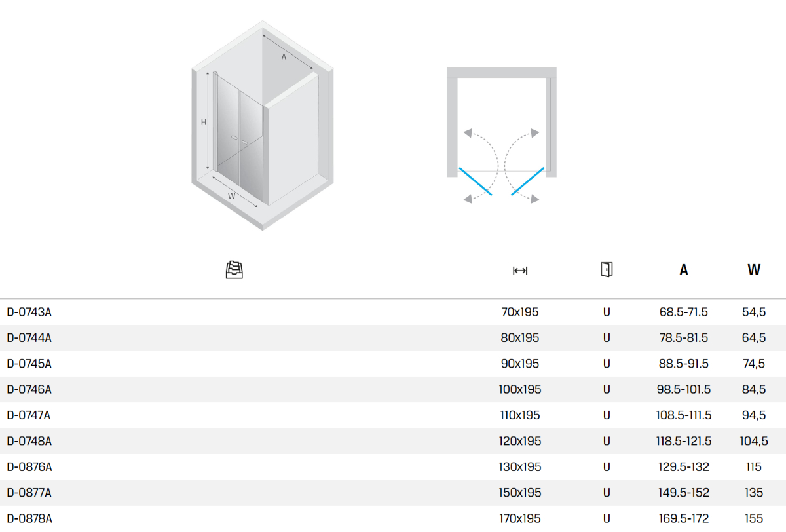Click the bold W column header
This screenshot has width=786, height=532.
(754, 270)
